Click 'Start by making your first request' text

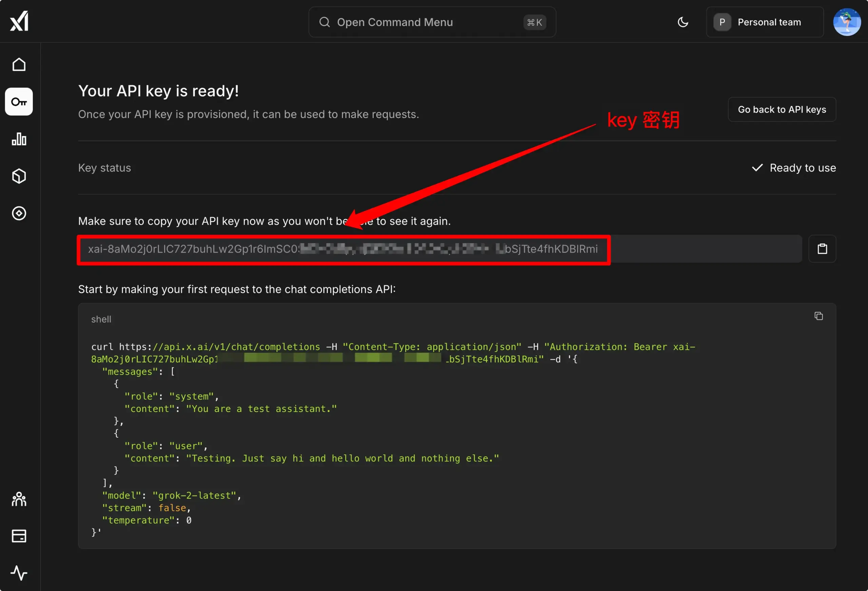pos(237,289)
